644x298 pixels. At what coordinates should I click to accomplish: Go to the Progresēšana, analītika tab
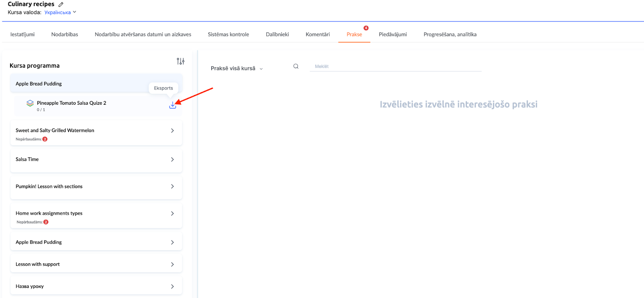[450, 35]
